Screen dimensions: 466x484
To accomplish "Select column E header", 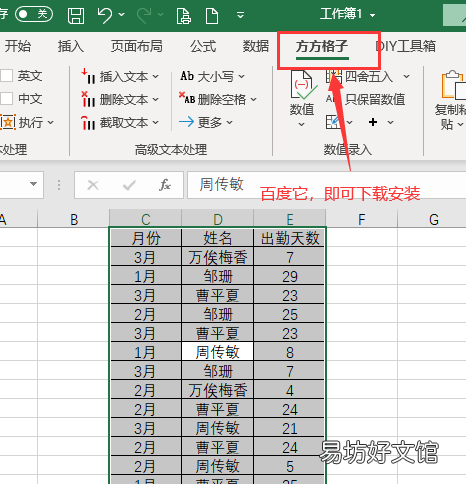I will [x=290, y=219].
